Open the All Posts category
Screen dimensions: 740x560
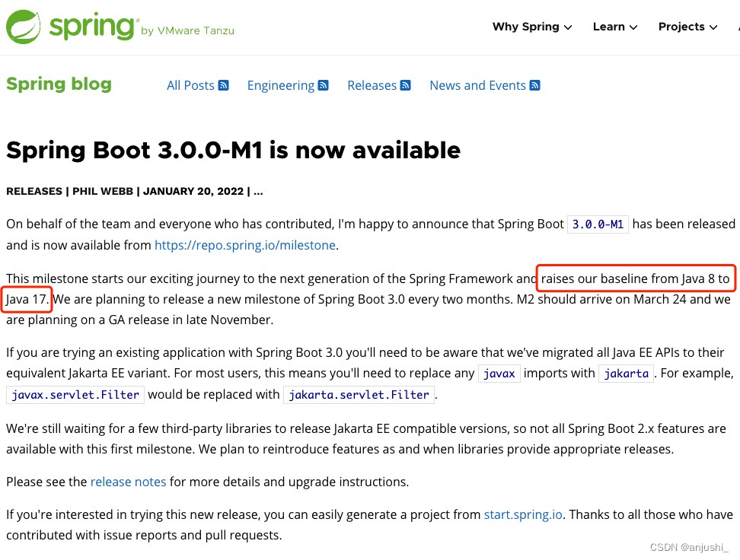click(x=190, y=85)
